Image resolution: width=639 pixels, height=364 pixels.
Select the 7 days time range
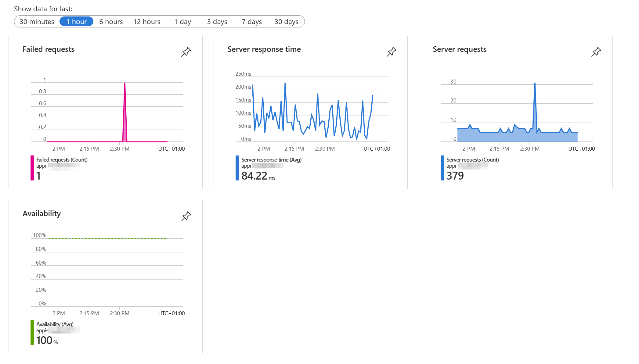252,22
